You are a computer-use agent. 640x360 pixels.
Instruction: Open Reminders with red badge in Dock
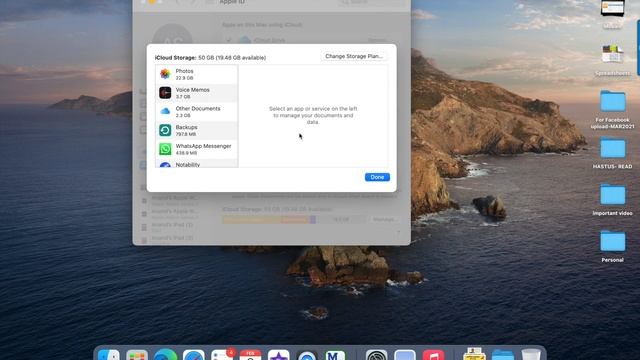point(222,355)
